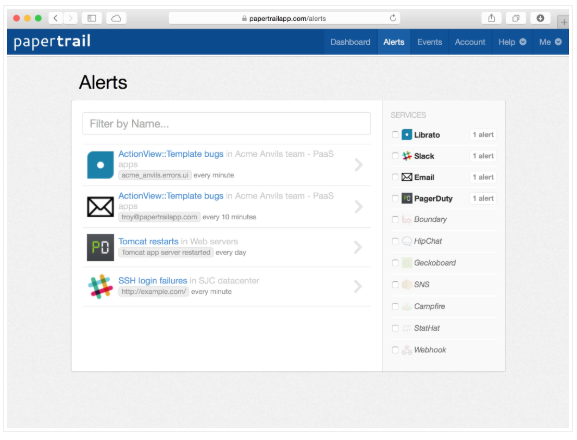
Task: Click the envelope icon on email alert row
Action: [x=100, y=207]
